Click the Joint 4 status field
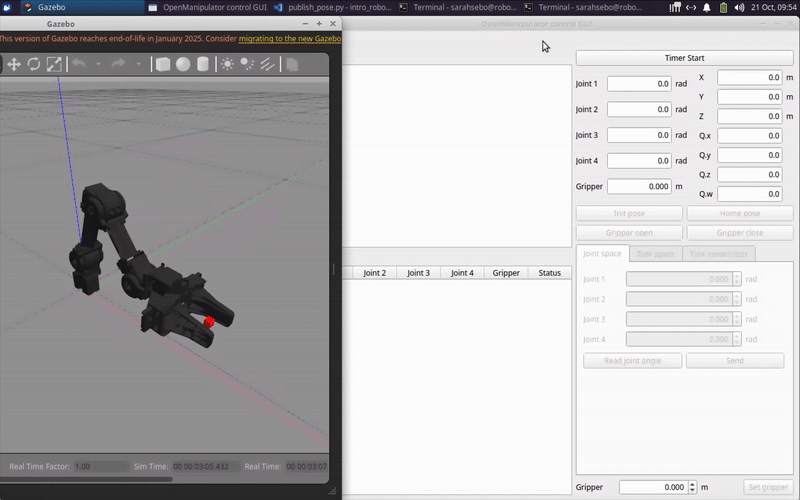This screenshot has height=500, width=800. [x=639, y=161]
